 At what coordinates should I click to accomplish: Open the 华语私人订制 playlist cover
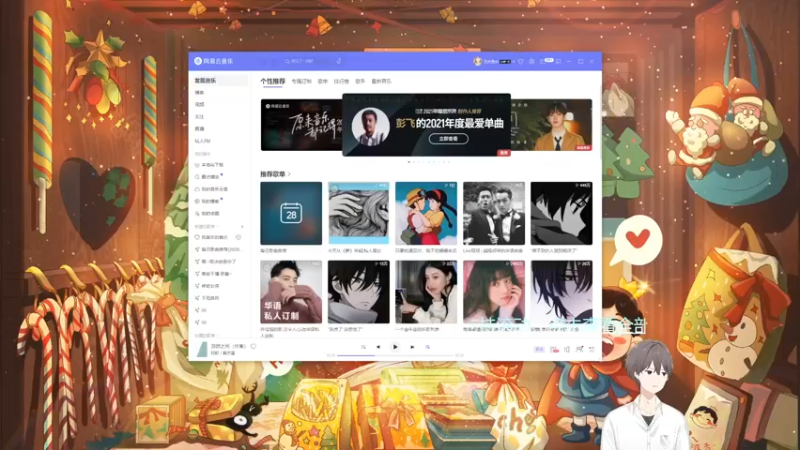click(291, 292)
